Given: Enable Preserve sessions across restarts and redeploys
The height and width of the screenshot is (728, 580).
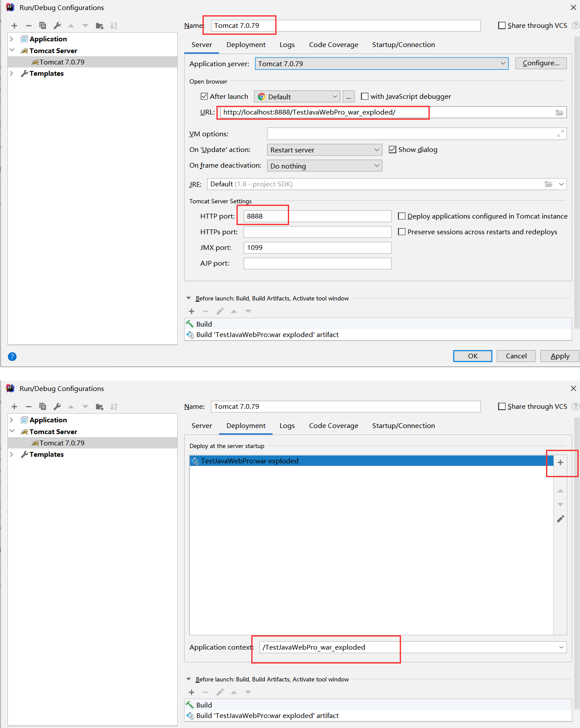Looking at the screenshot, I should tap(402, 232).
